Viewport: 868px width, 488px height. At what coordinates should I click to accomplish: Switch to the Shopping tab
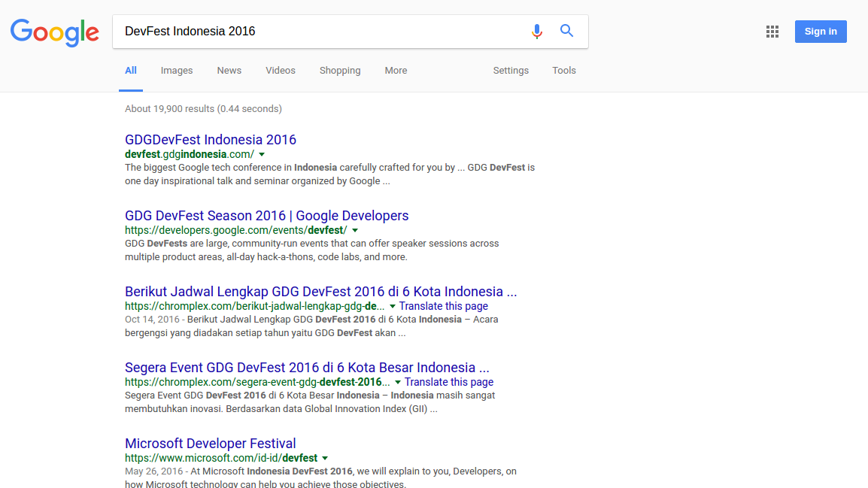tap(340, 70)
